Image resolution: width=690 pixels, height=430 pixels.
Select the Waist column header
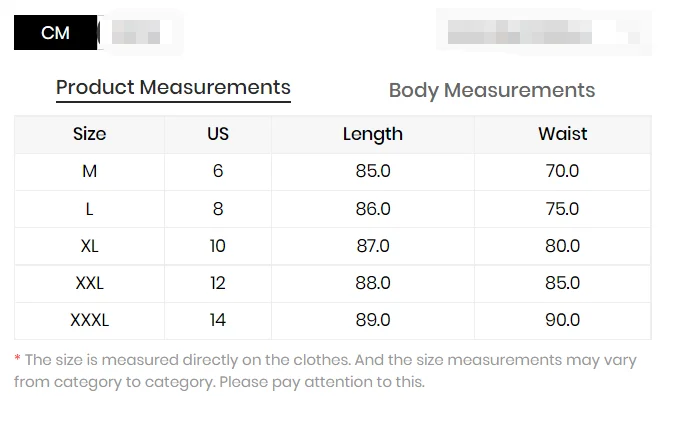(562, 134)
